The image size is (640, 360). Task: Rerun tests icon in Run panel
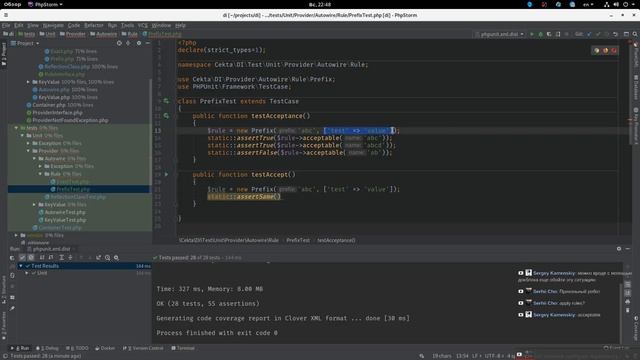[x=12, y=258]
